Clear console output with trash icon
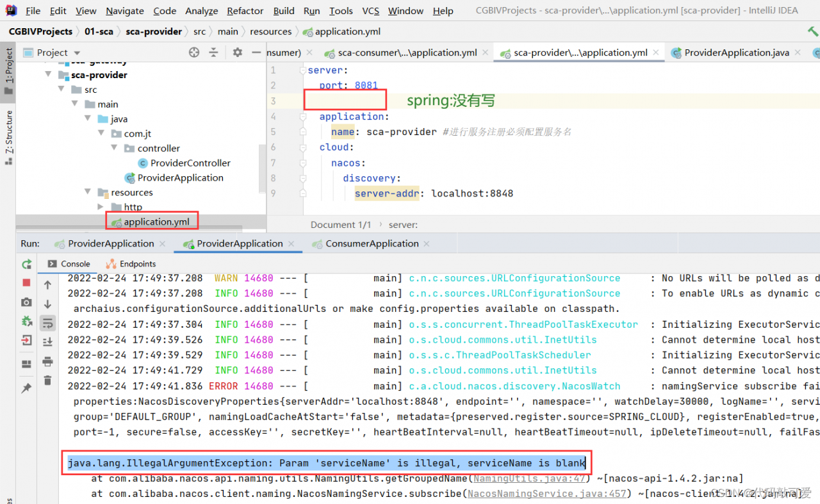 coord(47,380)
